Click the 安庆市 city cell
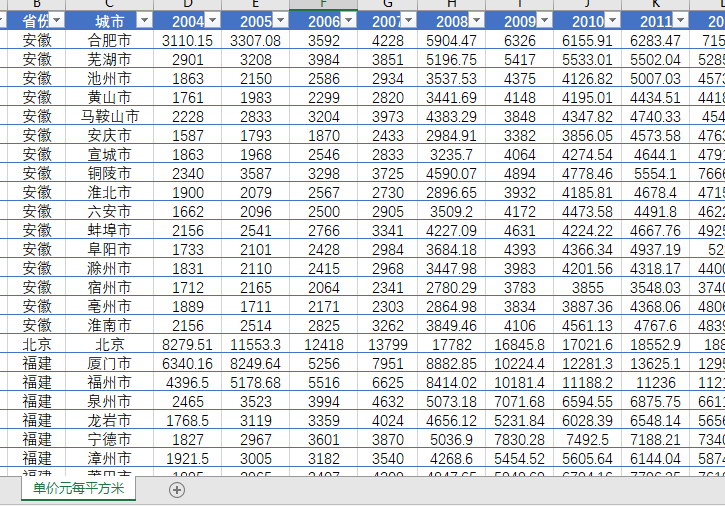 [110, 135]
